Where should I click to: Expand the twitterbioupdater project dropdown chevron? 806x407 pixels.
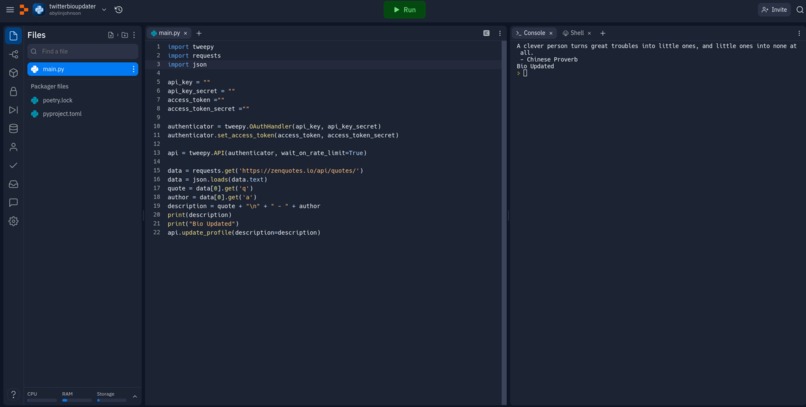[104, 10]
